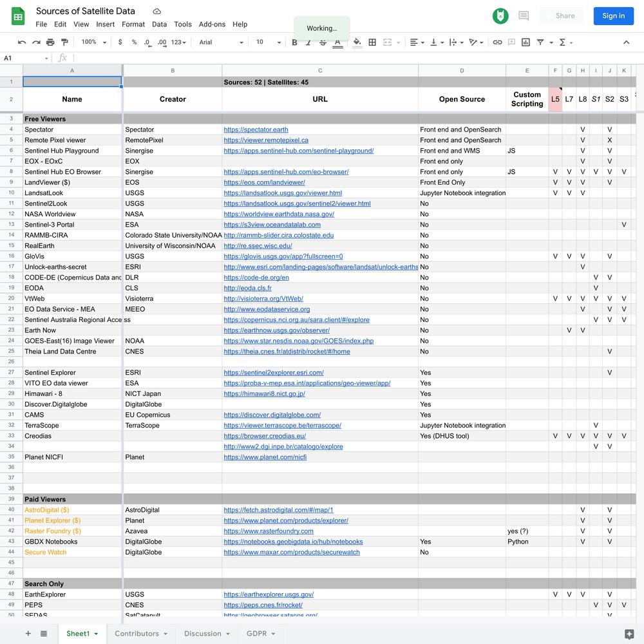644x644 pixels.
Task: Switch to the GDPR sheet tab
Action: [x=260, y=633]
